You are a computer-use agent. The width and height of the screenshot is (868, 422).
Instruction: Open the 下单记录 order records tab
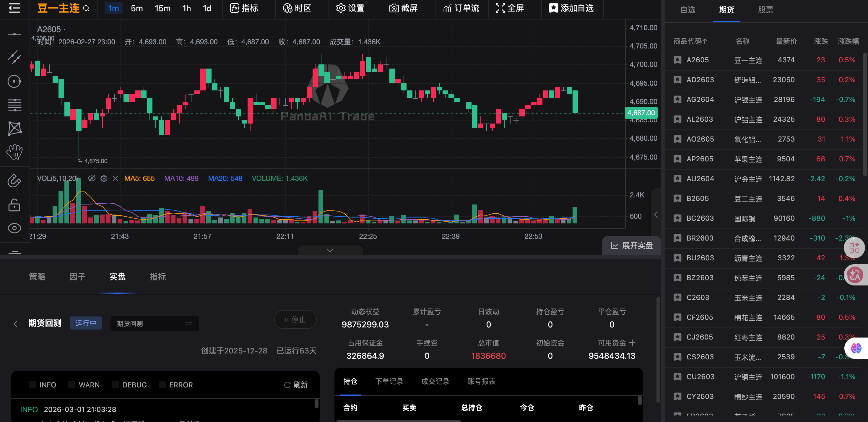[x=389, y=381]
